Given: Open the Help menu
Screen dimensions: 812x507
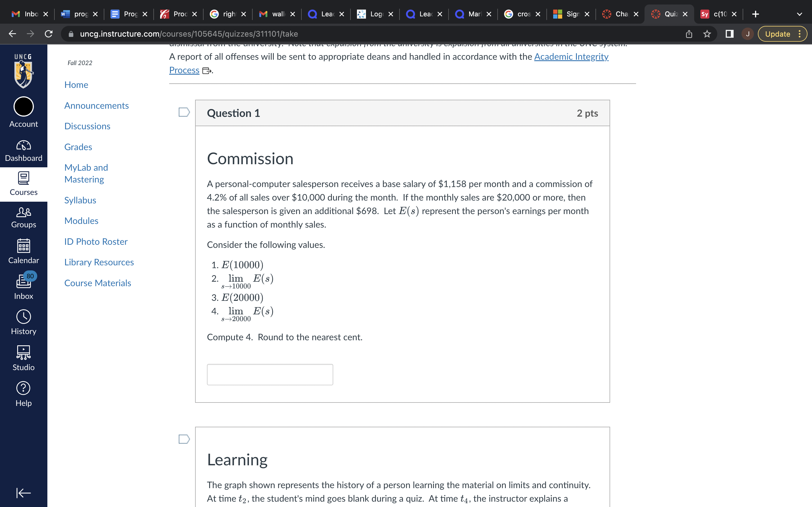Looking at the screenshot, I should pyautogui.click(x=23, y=392).
